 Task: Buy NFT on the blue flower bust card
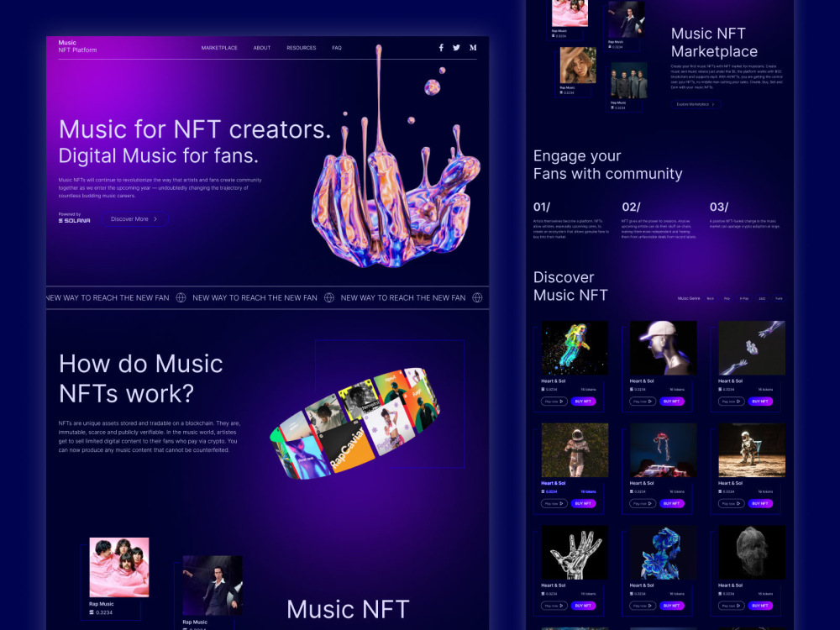pos(671,606)
